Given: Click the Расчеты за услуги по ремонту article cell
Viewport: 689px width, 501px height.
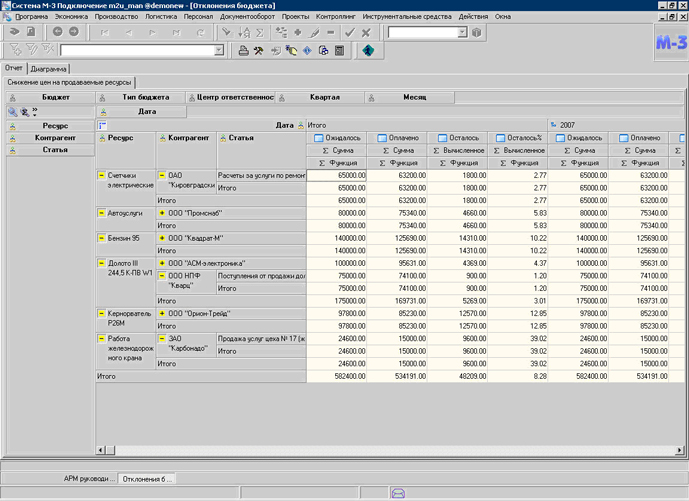Looking at the screenshot, I should point(261,175).
